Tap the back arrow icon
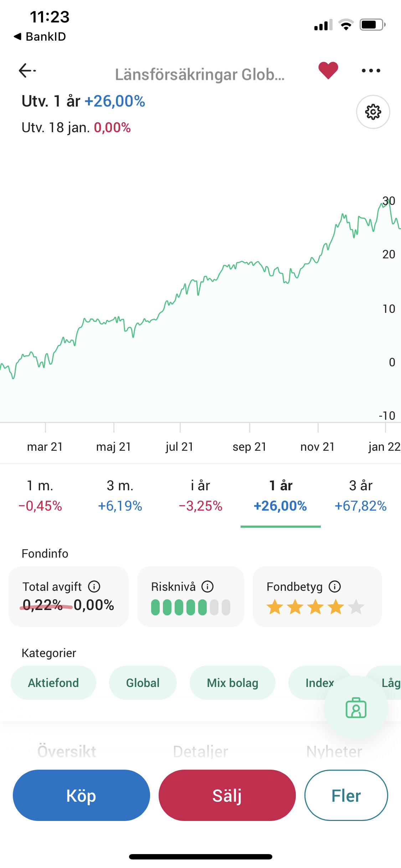The height and width of the screenshot is (868, 401). tap(27, 70)
